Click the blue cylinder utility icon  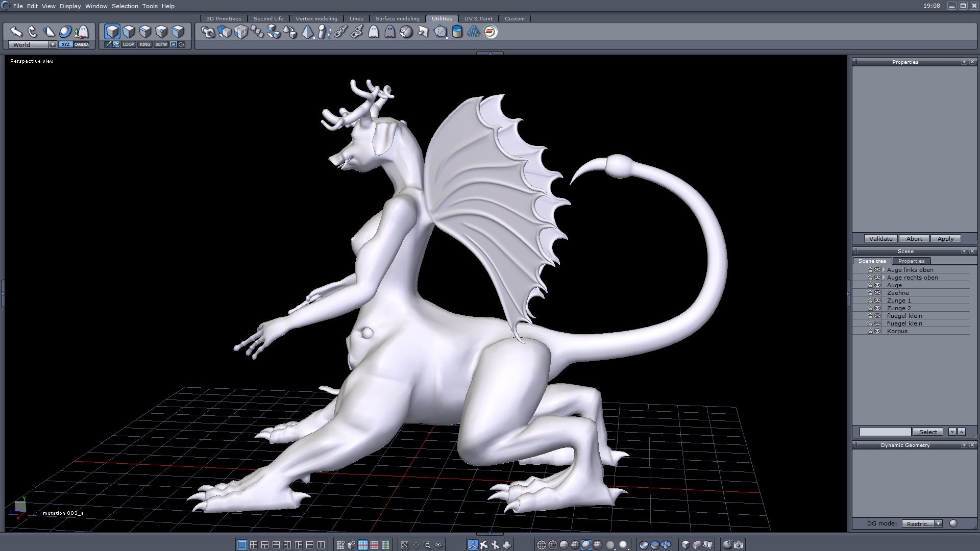click(x=457, y=32)
